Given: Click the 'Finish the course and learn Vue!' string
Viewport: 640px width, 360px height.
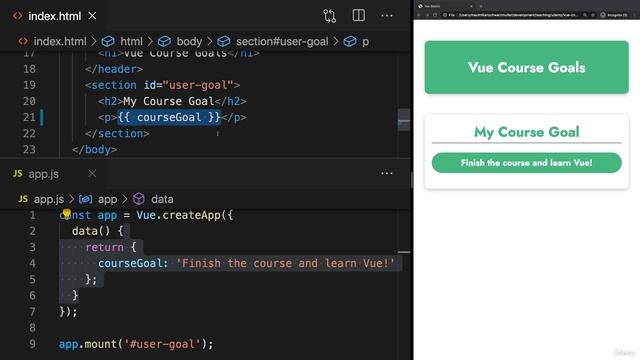Looking at the screenshot, I should (x=285, y=263).
